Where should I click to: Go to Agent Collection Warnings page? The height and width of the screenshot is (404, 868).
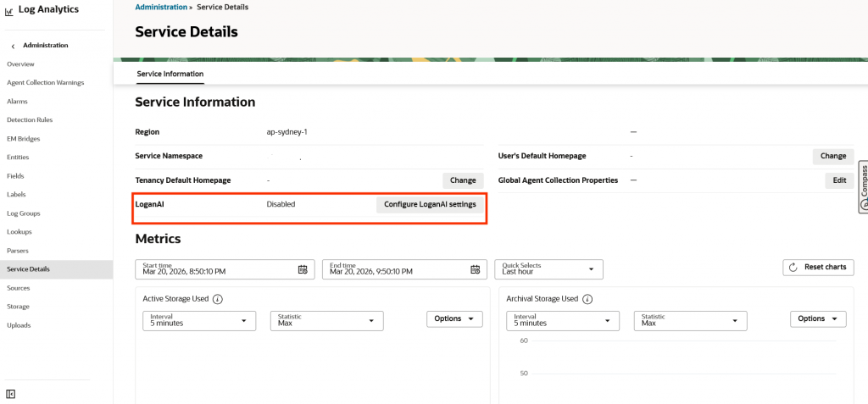45,83
